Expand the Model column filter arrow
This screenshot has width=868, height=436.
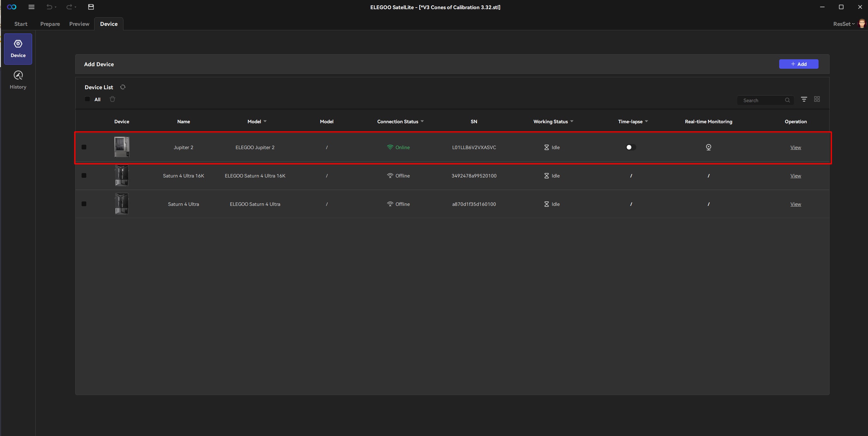pos(265,121)
